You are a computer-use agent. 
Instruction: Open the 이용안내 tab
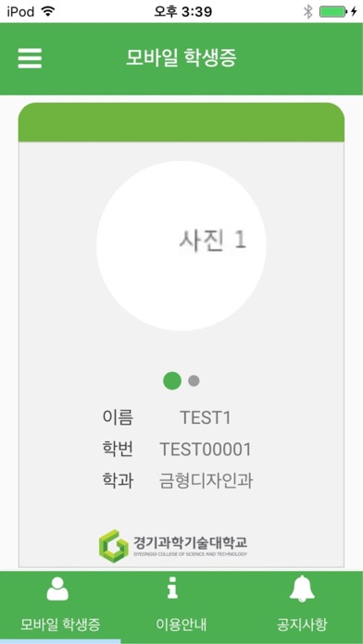(x=181, y=625)
